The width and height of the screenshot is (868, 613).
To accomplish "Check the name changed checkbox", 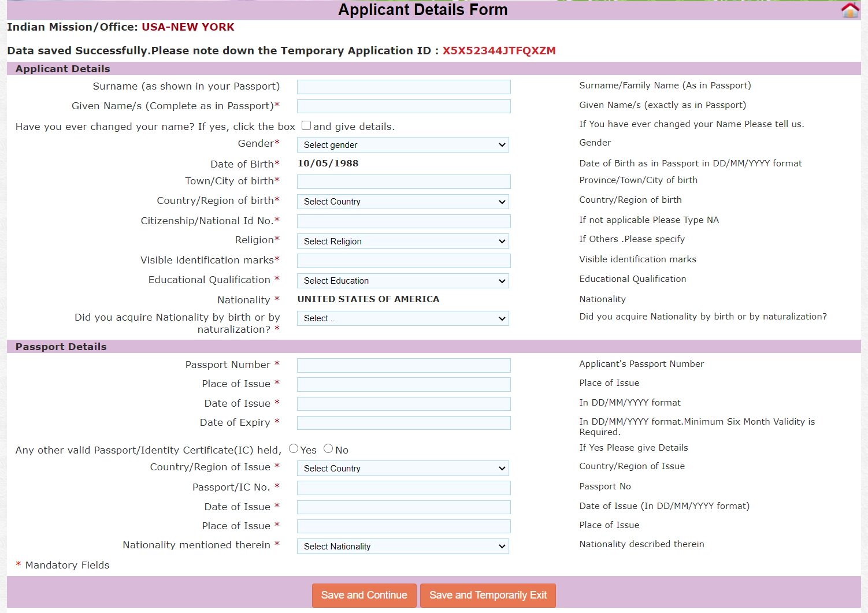I will click(306, 125).
